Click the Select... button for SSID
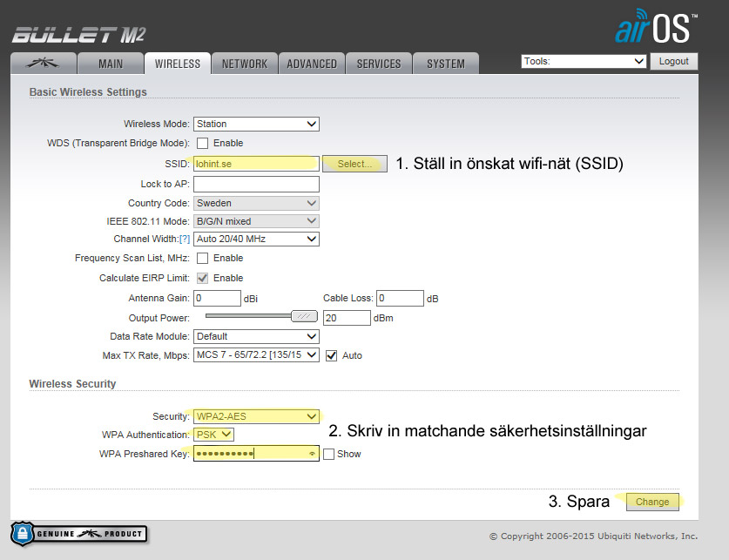Screen dimensions: 729x560 coord(354,164)
